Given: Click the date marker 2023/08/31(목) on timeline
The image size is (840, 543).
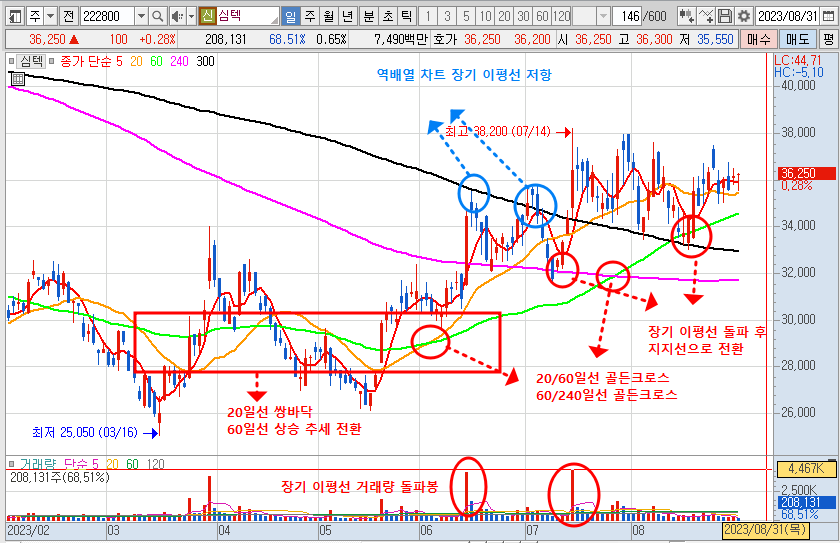Looking at the screenshot, I should (x=766, y=531).
